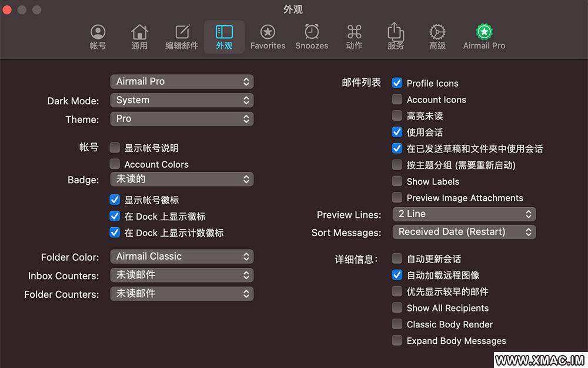Open the Preview Lines 2 Line dropdown
The height and width of the screenshot is (368, 588).
(465, 214)
